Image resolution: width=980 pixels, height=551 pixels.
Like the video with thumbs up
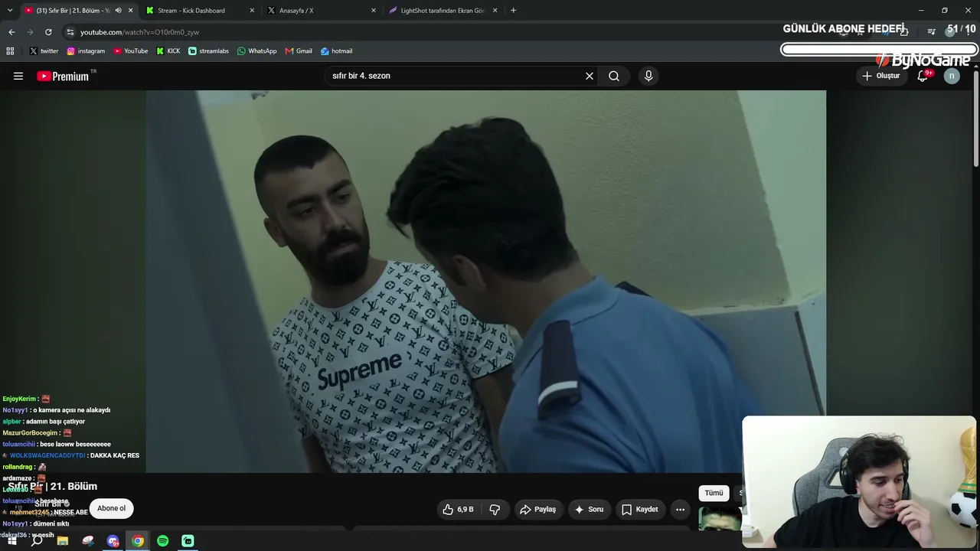458,509
